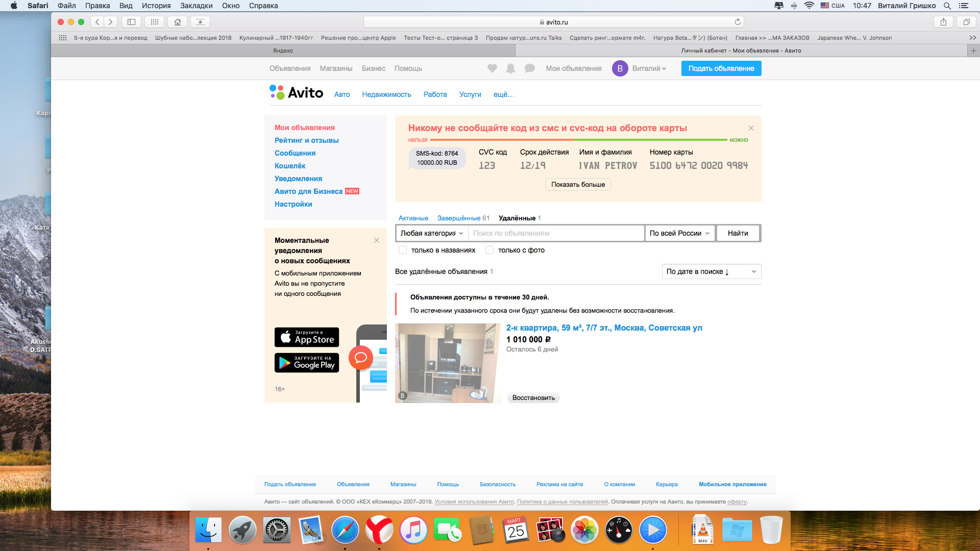Click Safari page reload icon in address bar
Screen dimensions: 980x551
pyautogui.click(x=738, y=22)
